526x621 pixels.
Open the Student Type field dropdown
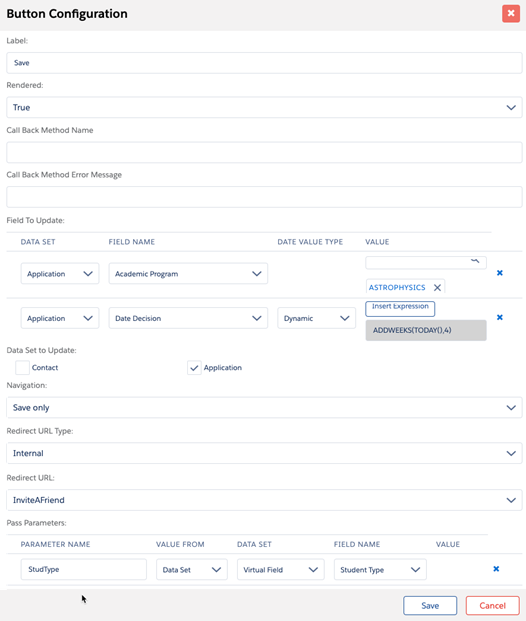click(380, 570)
